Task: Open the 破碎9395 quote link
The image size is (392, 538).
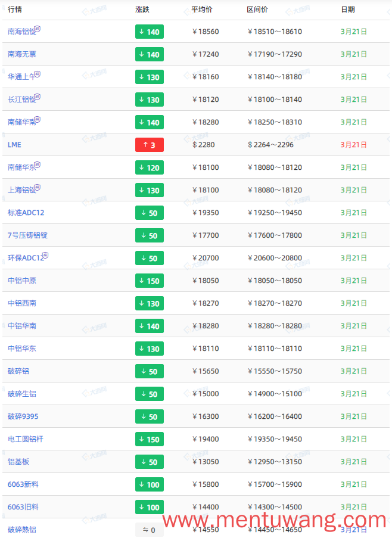Action: tap(23, 416)
